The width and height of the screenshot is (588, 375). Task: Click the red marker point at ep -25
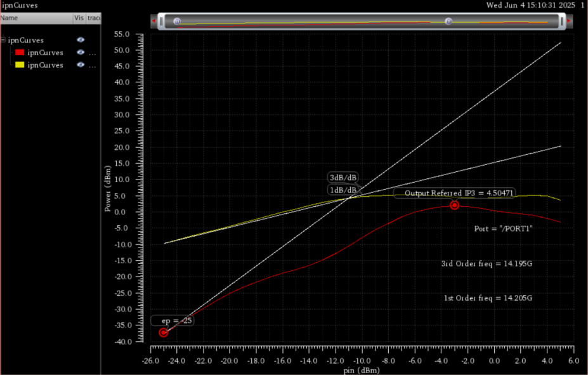(163, 332)
